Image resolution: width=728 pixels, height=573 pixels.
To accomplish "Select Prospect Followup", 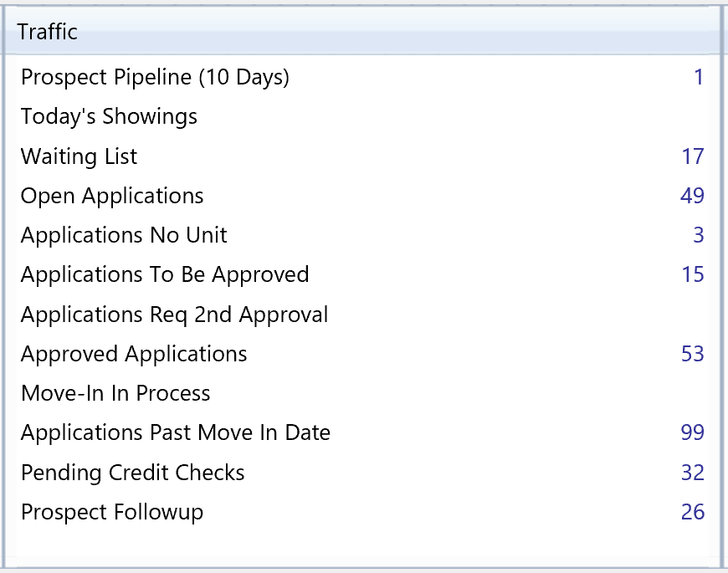I will coord(112,512).
